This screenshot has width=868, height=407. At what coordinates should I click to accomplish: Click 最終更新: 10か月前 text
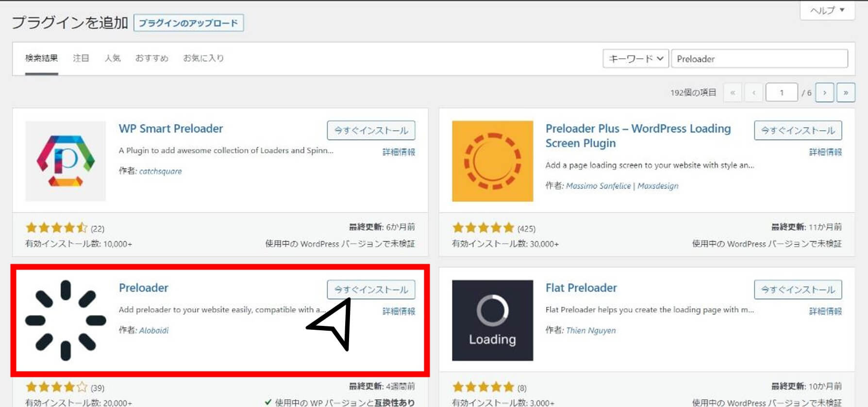pos(806,386)
